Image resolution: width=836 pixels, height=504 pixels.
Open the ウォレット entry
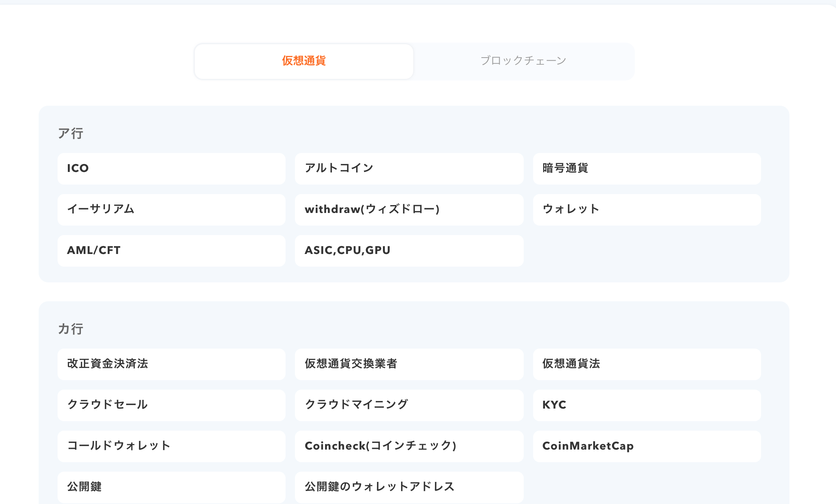[647, 210]
